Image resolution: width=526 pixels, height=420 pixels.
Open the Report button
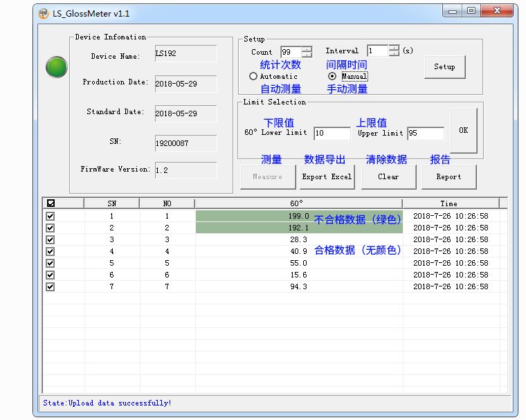click(448, 177)
